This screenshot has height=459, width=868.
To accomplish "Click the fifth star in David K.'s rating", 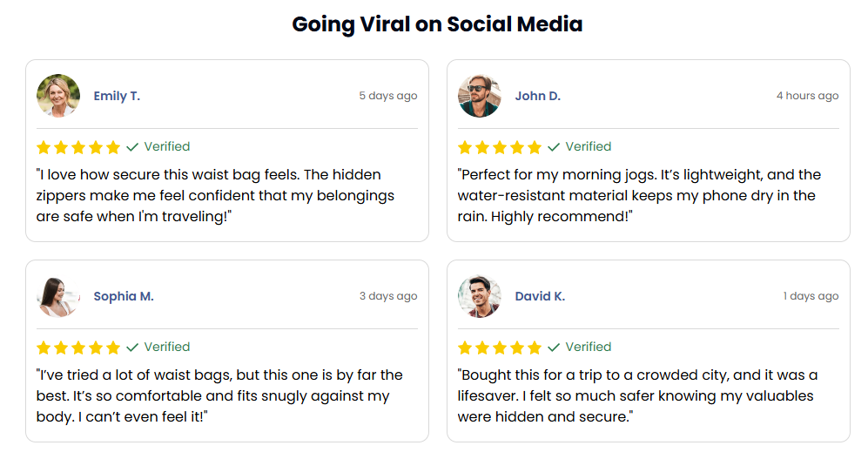I will coord(535,348).
